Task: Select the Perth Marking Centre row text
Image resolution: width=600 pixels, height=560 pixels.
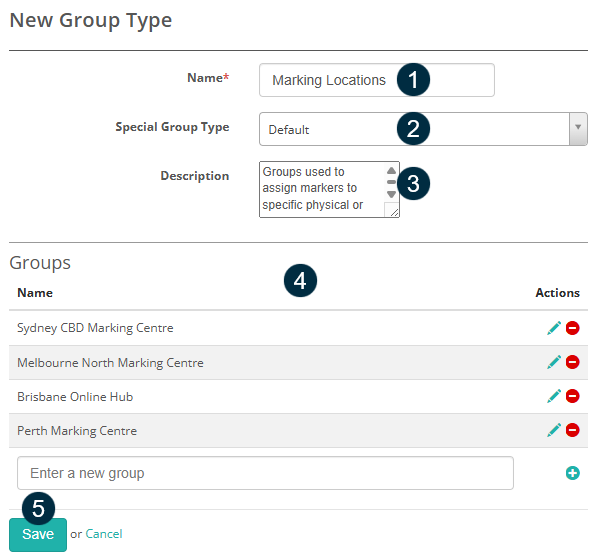Action: [77, 431]
